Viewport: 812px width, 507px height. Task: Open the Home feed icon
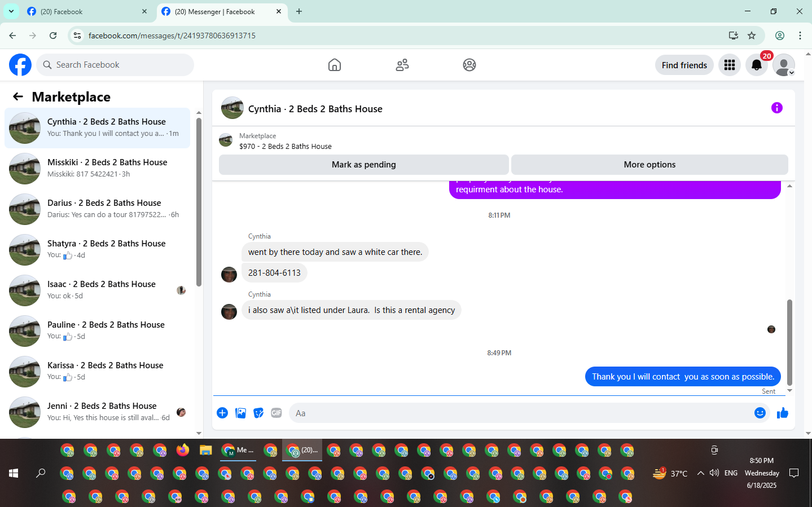(x=335, y=65)
